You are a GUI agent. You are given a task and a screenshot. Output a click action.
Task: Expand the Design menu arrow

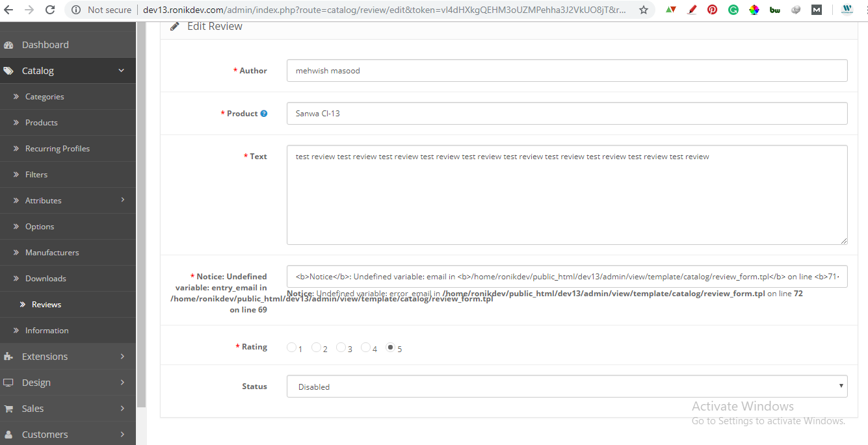coord(123,383)
